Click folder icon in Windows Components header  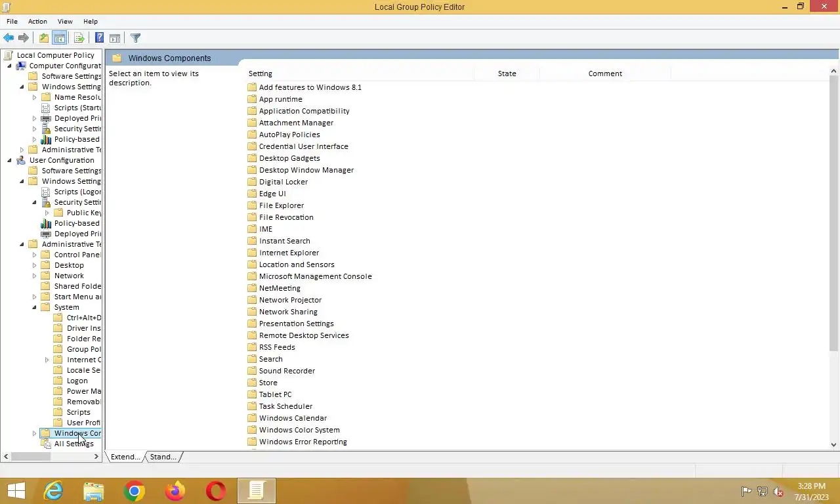point(117,58)
